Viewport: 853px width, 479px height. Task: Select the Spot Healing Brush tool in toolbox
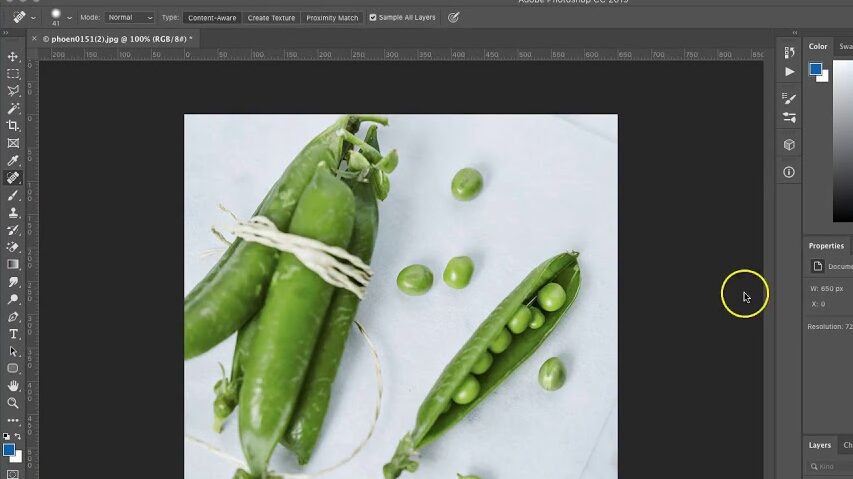click(x=13, y=178)
